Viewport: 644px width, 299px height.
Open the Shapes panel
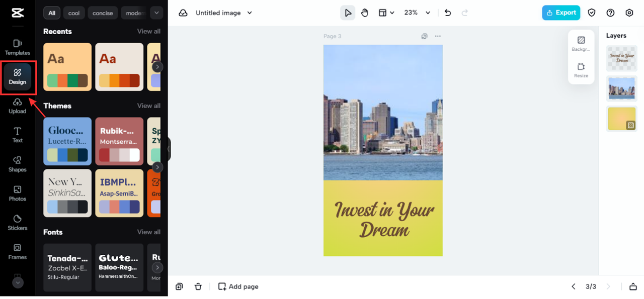(18, 164)
